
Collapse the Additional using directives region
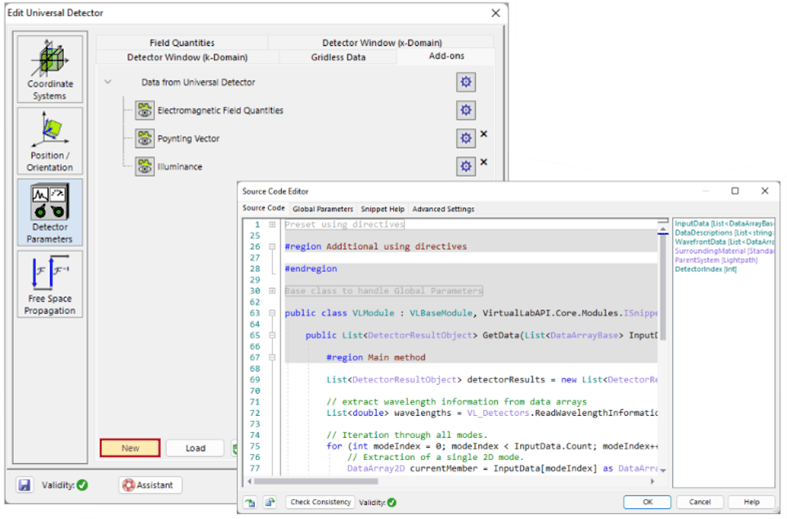(x=274, y=246)
